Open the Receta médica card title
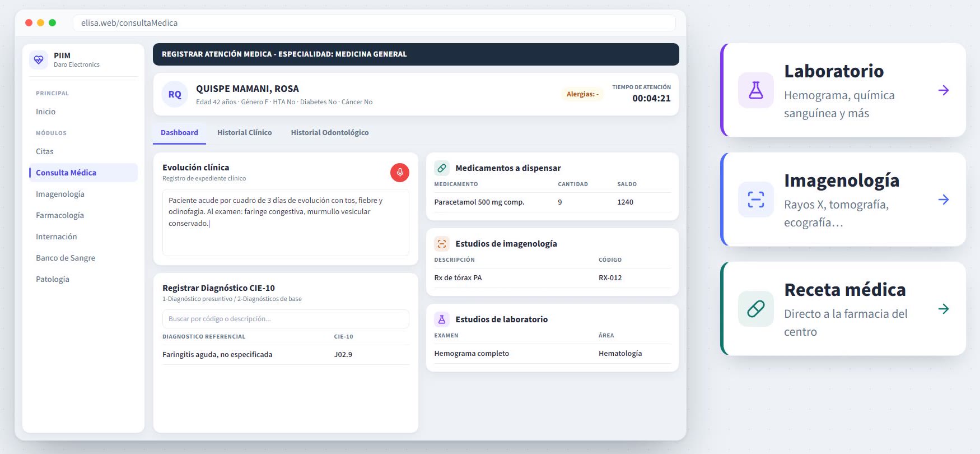Image resolution: width=980 pixels, height=454 pixels. pyautogui.click(x=845, y=290)
